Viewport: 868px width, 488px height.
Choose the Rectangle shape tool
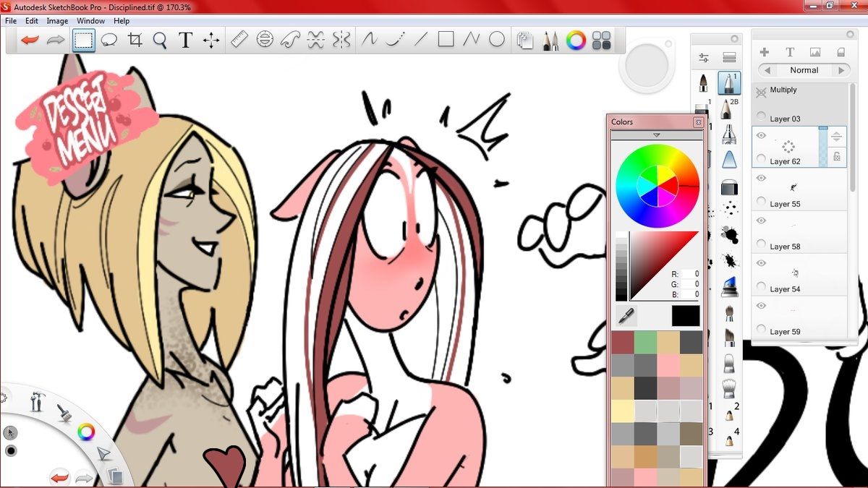click(446, 40)
